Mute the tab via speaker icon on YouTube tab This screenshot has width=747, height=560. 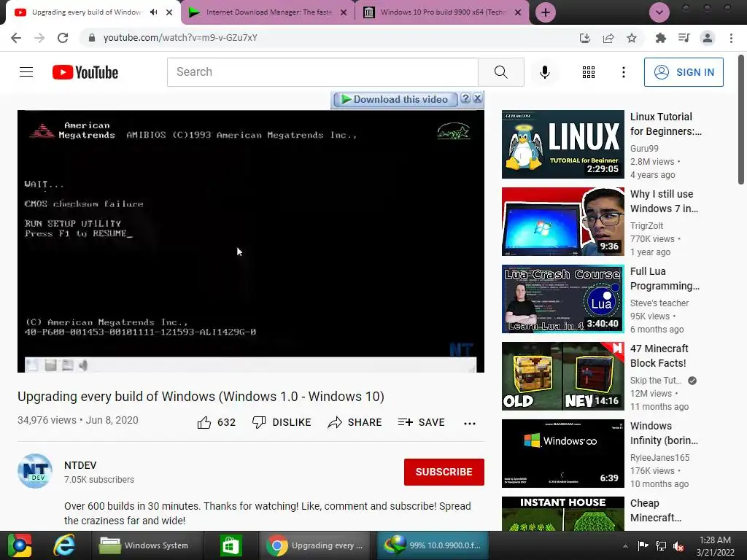click(x=153, y=12)
